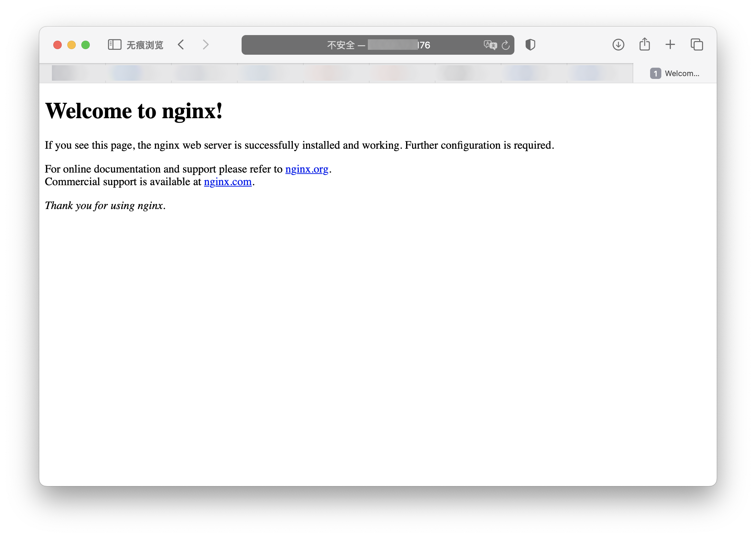The image size is (756, 538).
Task: Toggle the Safari sidebar panel icon
Action: tap(114, 45)
